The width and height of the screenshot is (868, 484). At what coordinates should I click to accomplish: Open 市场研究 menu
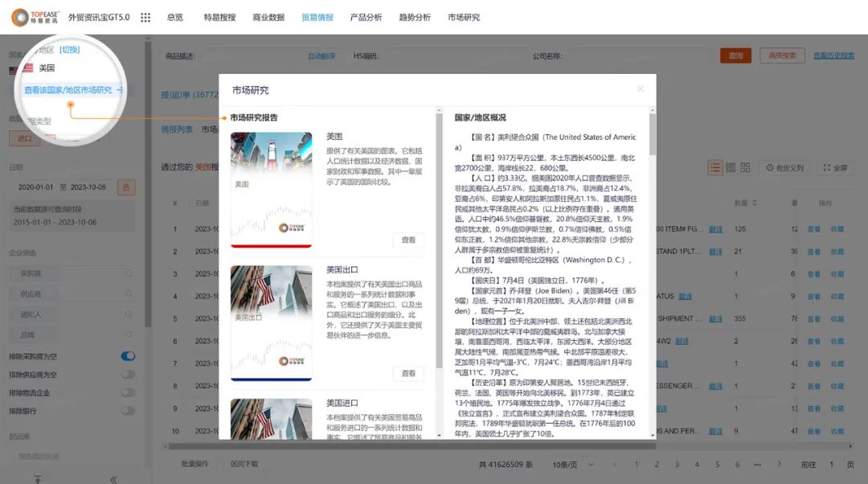point(464,17)
